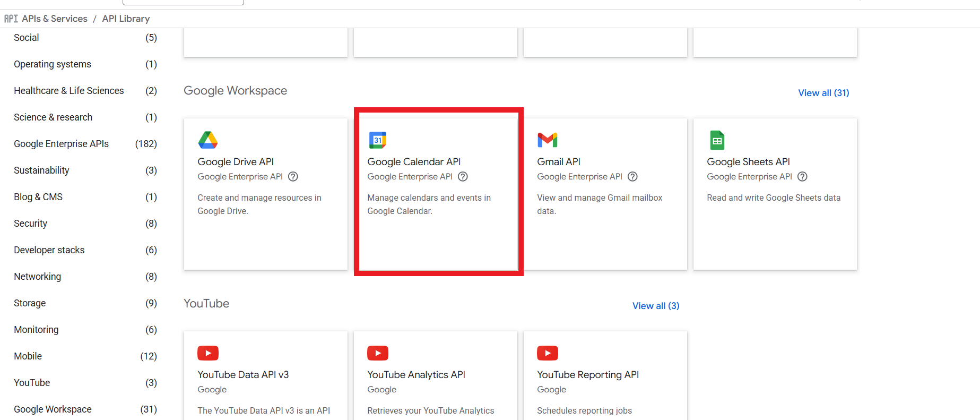
Task: Click 'Read and write Google Sheets data' text
Action: coord(774,198)
